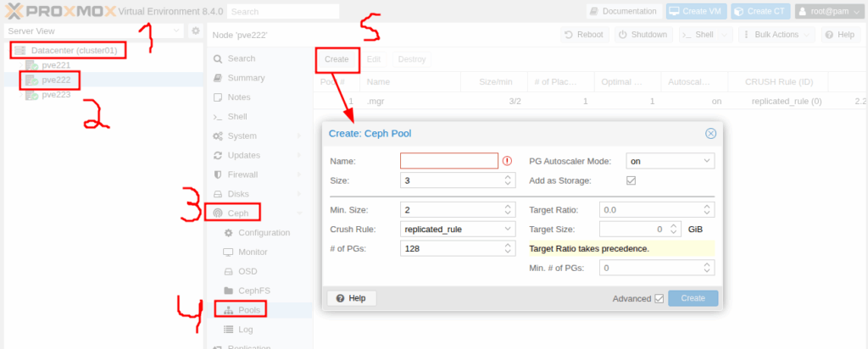Toggle the Advanced checkbox
868x349 pixels.
[x=659, y=299]
